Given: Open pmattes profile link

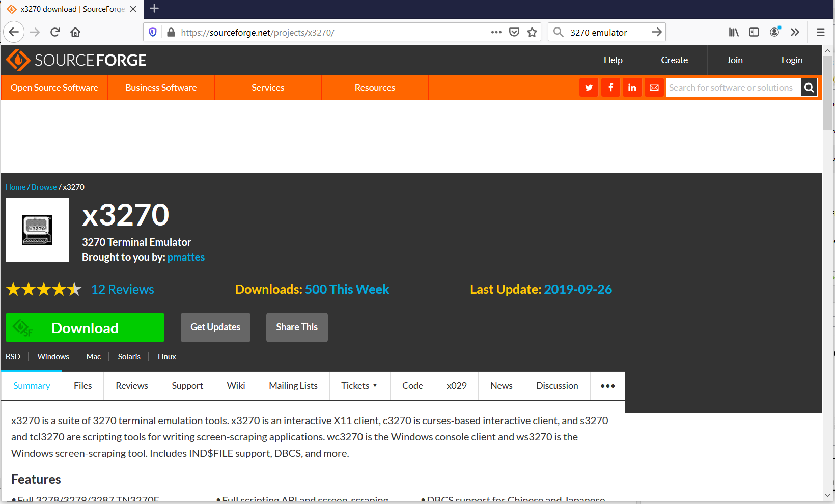Looking at the screenshot, I should coord(186,257).
